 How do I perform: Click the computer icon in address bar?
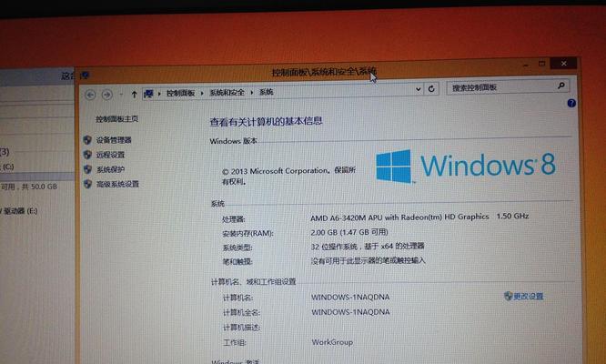[148, 93]
